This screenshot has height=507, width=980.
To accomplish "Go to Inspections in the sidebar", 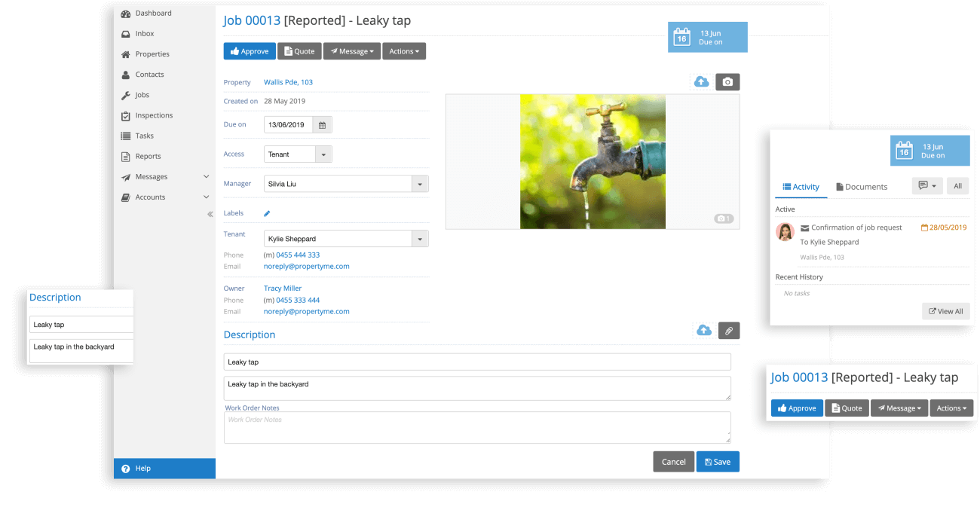I will tap(154, 115).
